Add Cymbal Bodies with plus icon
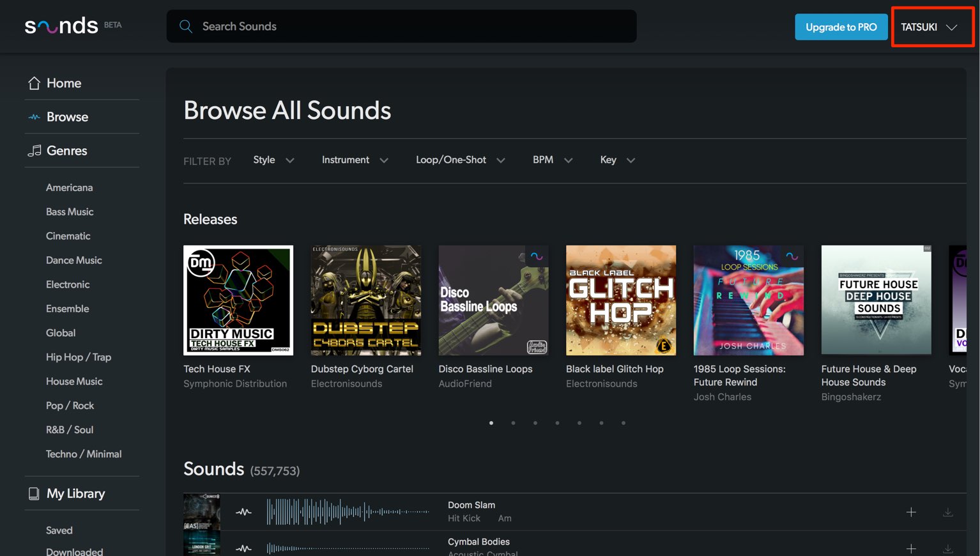This screenshot has width=980, height=556. pos(911,548)
